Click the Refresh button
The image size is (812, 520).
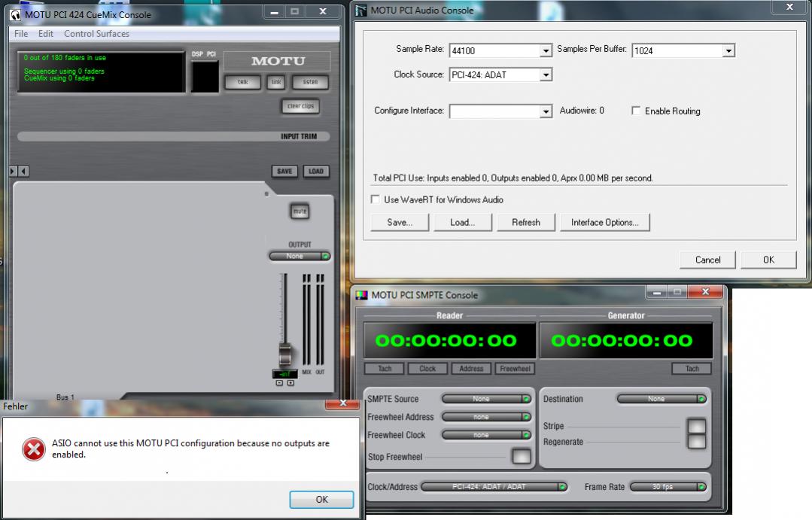pos(525,222)
